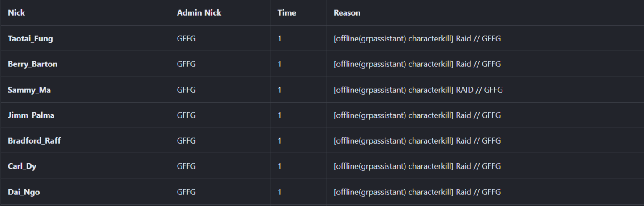Click the Nick column header

[16, 13]
